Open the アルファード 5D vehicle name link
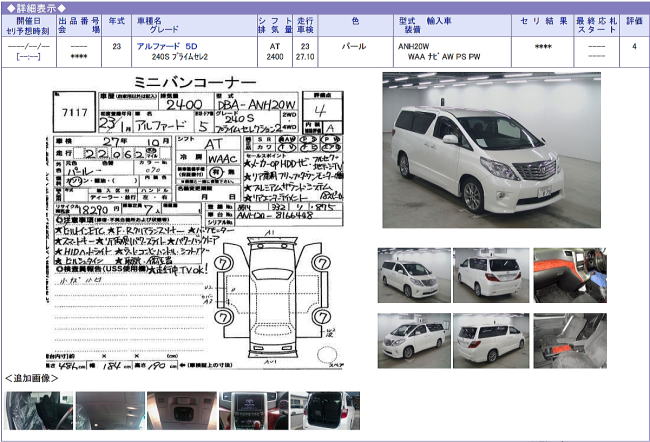650x442 pixels. point(167,46)
